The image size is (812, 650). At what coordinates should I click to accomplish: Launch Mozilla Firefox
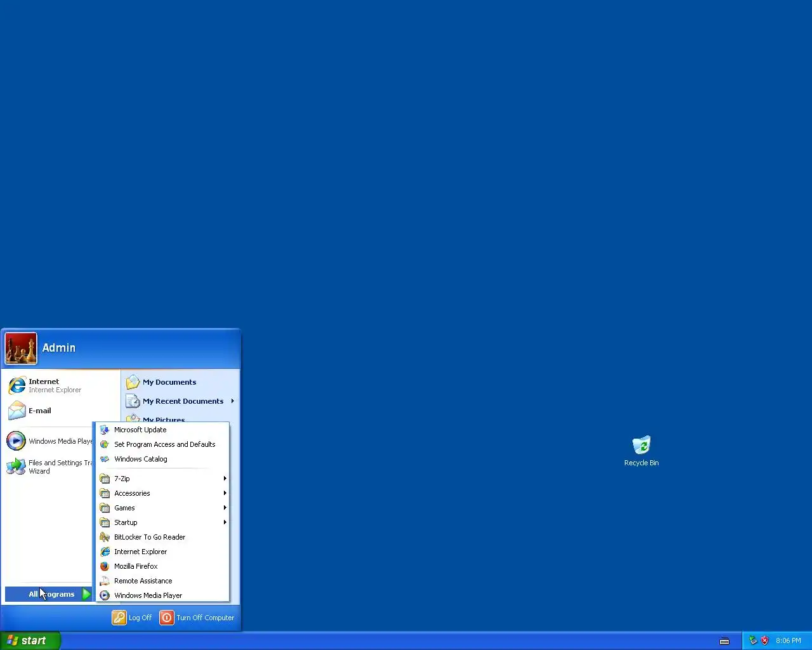162,566
